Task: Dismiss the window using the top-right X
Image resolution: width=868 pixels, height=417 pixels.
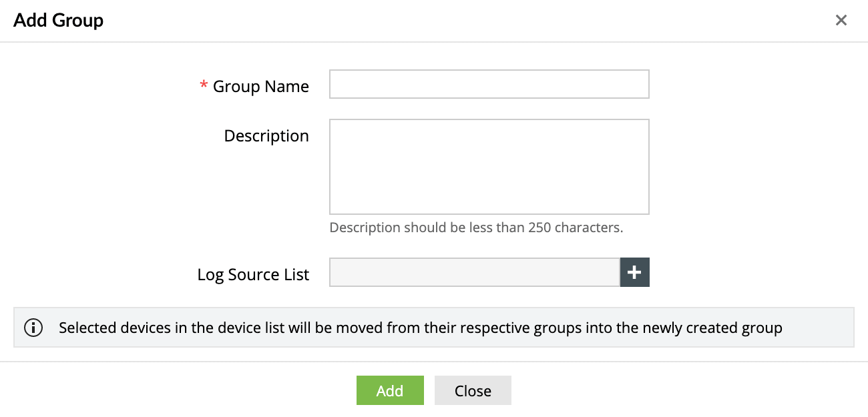Action: click(x=841, y=20)
